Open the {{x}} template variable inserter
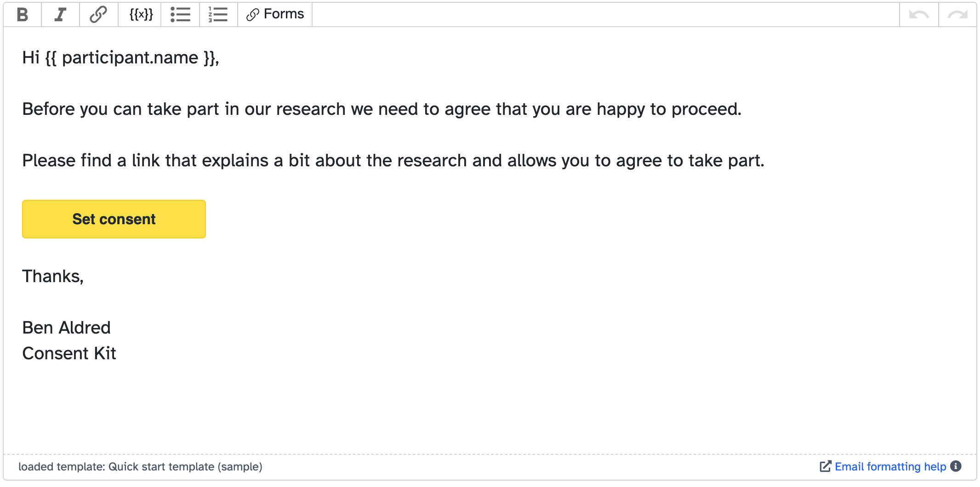Screen dimensions: 980x487 (140, 14)
